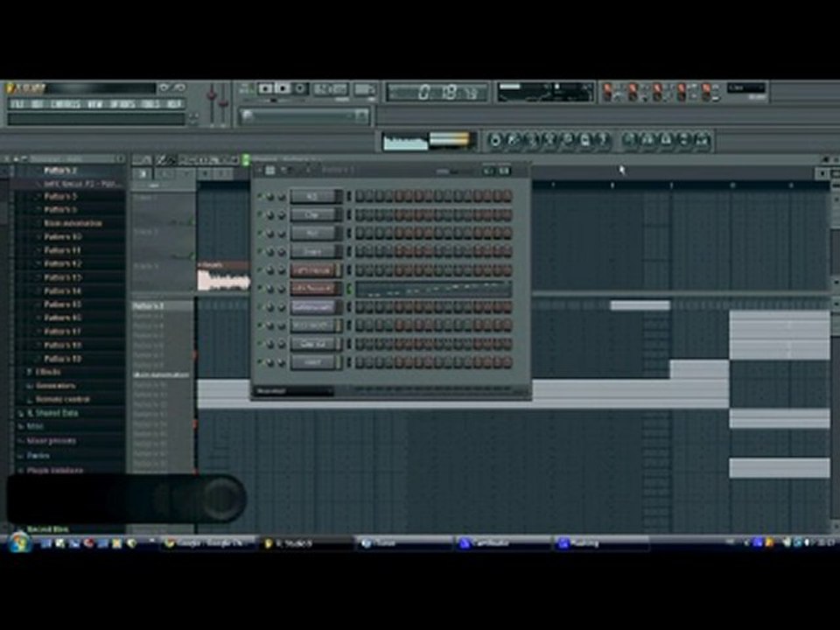Expand the Mixer presets folder in browser
The width and height of the screenshot is (840, 630).
tap(51, 441)
